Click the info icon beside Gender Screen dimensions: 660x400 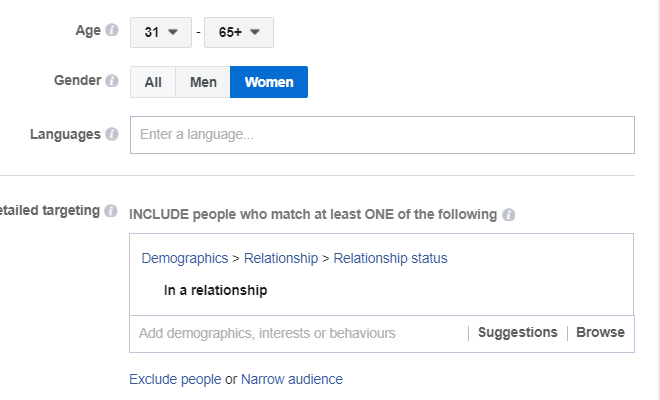112,81
